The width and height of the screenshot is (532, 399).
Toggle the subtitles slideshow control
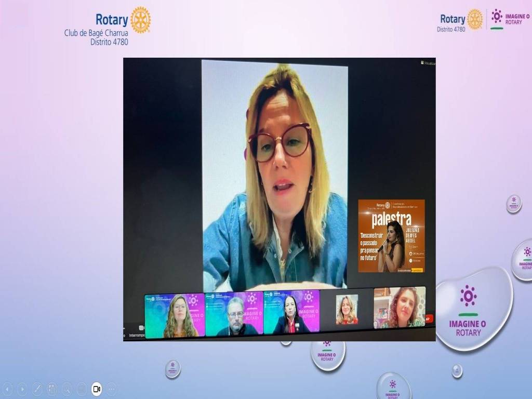[82, 389]
